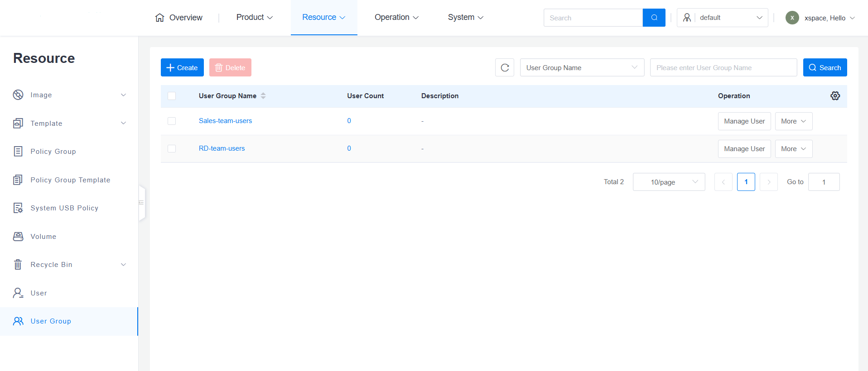
Task: Check the RD-team-users row checkbox
Action: click(x=172, y=149)
